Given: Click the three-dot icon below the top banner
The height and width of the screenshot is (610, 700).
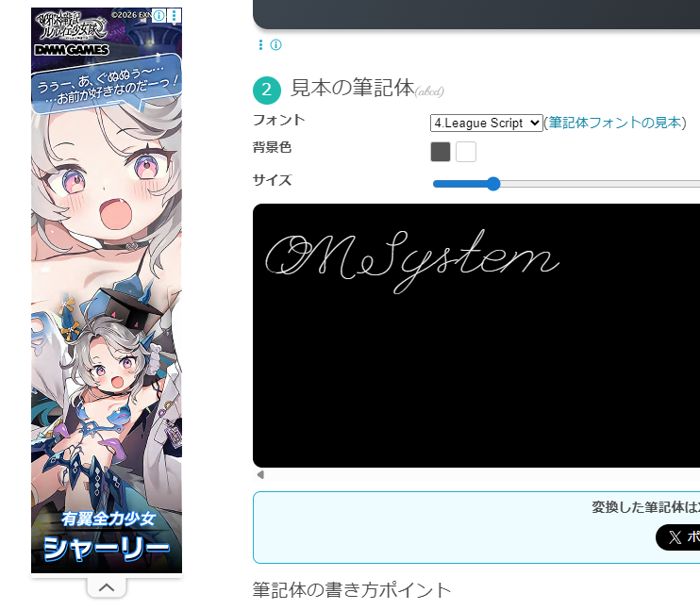Looking at the screenshot, I should pyautogui.click(x=261, y=45).
